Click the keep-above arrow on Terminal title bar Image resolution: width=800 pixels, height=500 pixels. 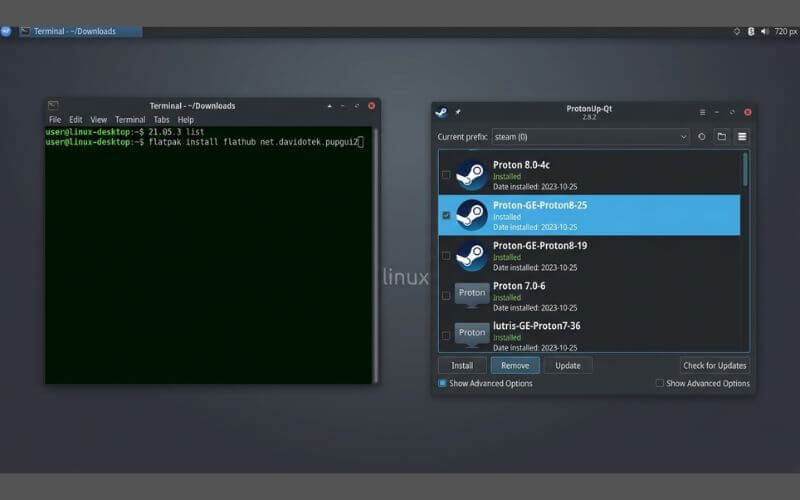pos(329,106)
